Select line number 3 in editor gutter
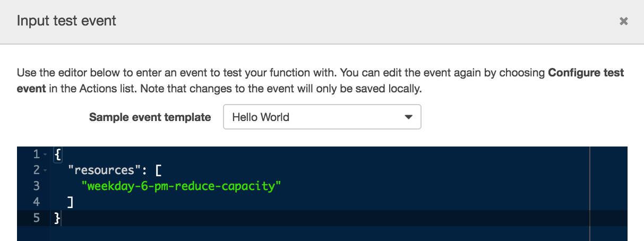Screen dimensions: 644x241 pyautogui.click(x=36, y=186)
